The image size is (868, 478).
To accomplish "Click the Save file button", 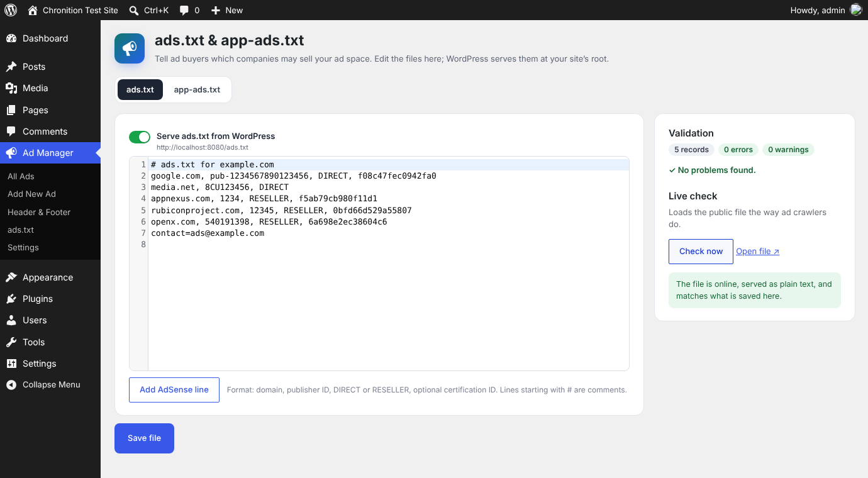I will coord(144,438).
